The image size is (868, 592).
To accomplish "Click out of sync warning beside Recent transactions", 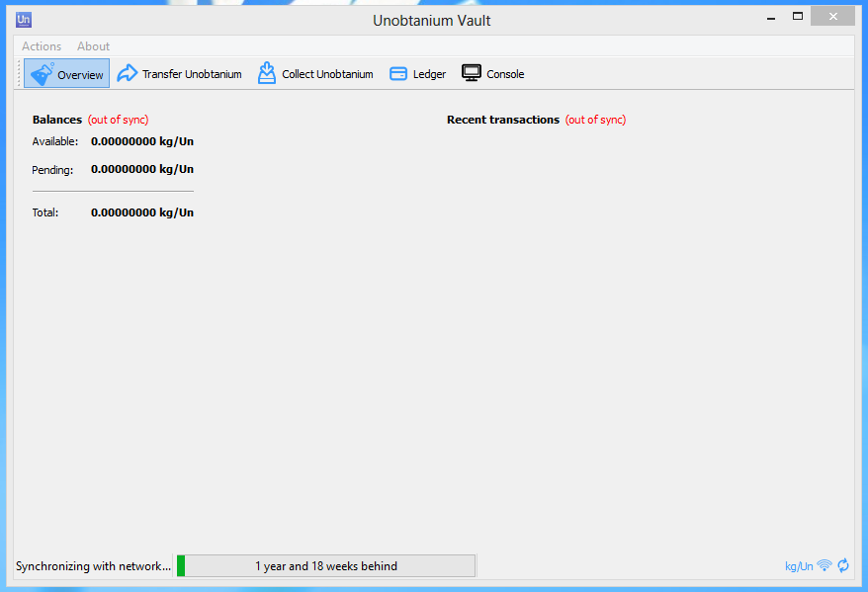I will point(595,120).
